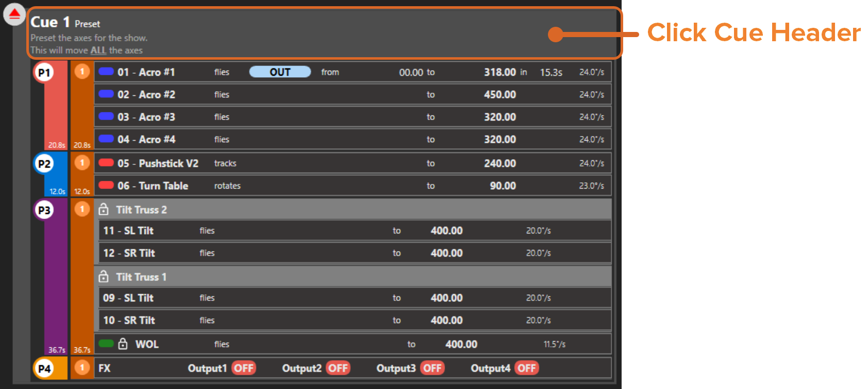Click the orange 1 badge next to P4
868x389 pixels.
(x=82, y=367)
